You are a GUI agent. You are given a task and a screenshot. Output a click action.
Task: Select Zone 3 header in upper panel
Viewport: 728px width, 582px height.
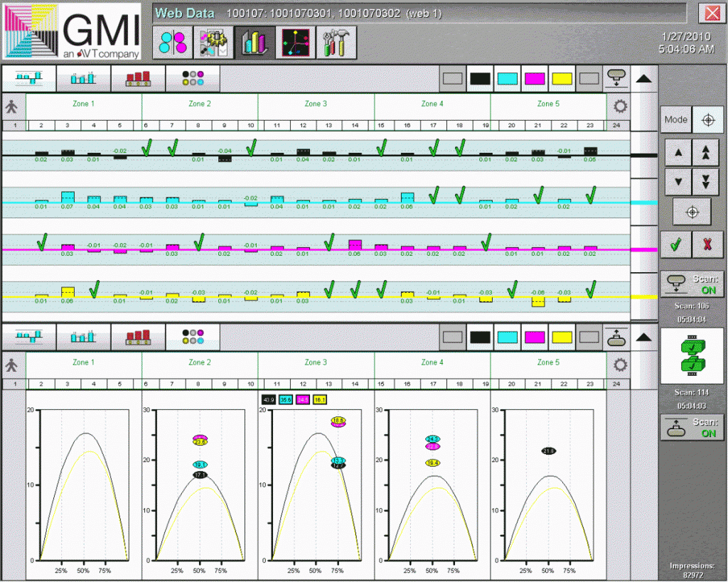click(316, 104)
